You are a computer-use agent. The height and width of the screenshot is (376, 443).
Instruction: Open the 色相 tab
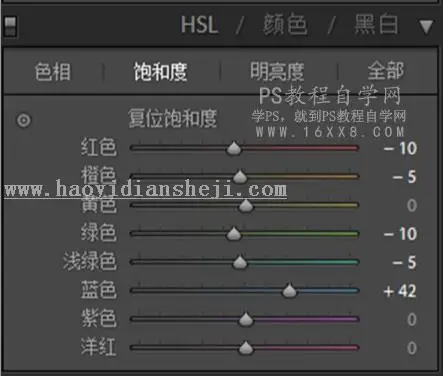[x=53, y=71]
